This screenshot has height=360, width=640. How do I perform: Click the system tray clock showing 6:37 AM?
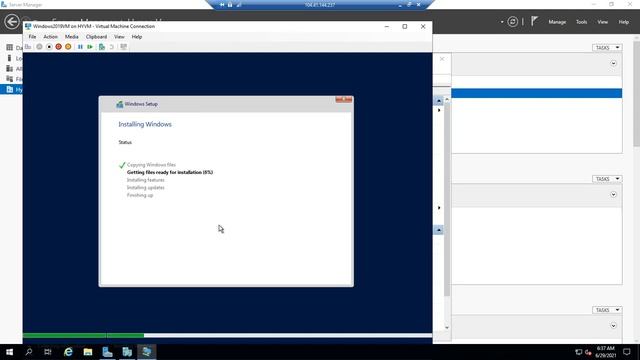pyautogui.click(x=606, y=352)
